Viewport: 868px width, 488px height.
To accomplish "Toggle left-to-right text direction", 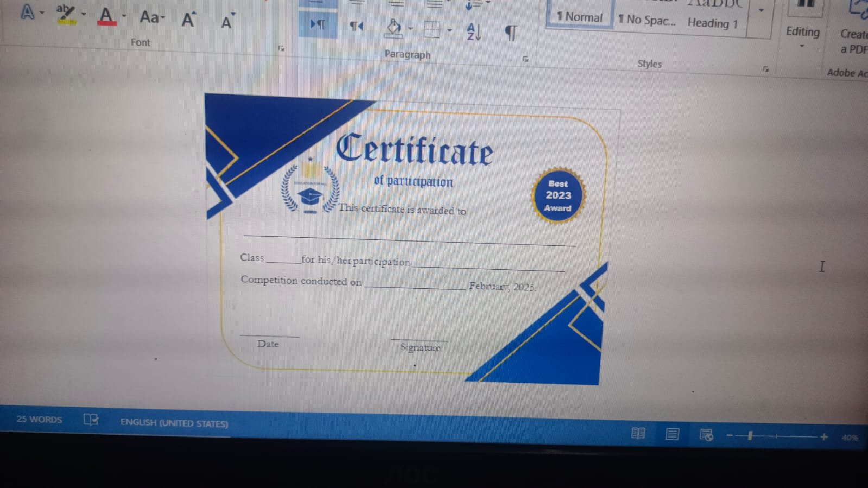I will point(318,24).
